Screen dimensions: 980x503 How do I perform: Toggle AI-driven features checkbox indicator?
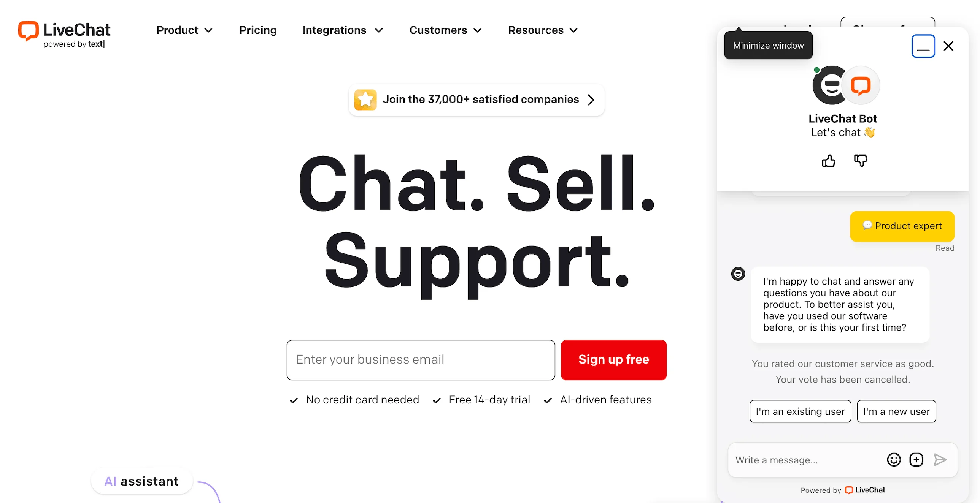[x=547, y=400]
